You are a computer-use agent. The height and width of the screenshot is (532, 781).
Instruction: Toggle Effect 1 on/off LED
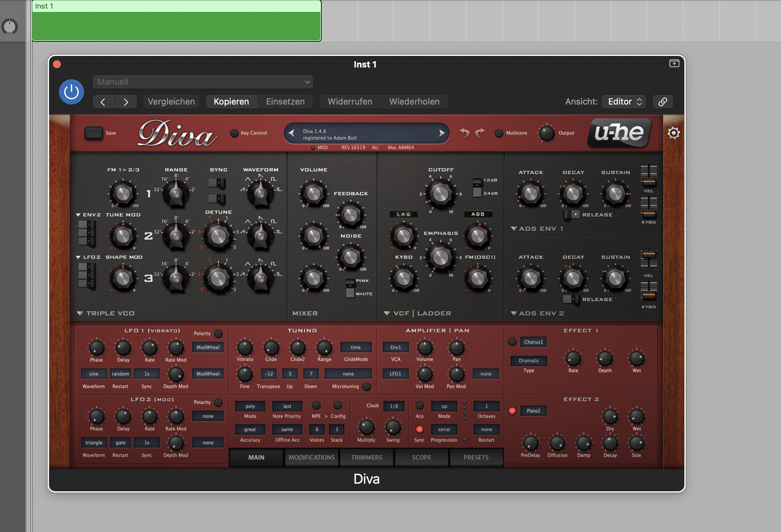point(512,342)
